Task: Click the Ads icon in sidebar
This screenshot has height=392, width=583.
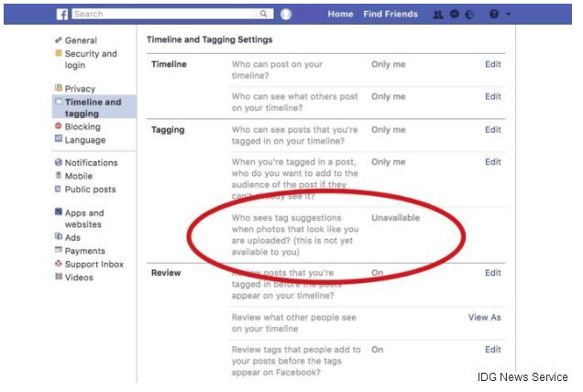Action: point(59,236)
